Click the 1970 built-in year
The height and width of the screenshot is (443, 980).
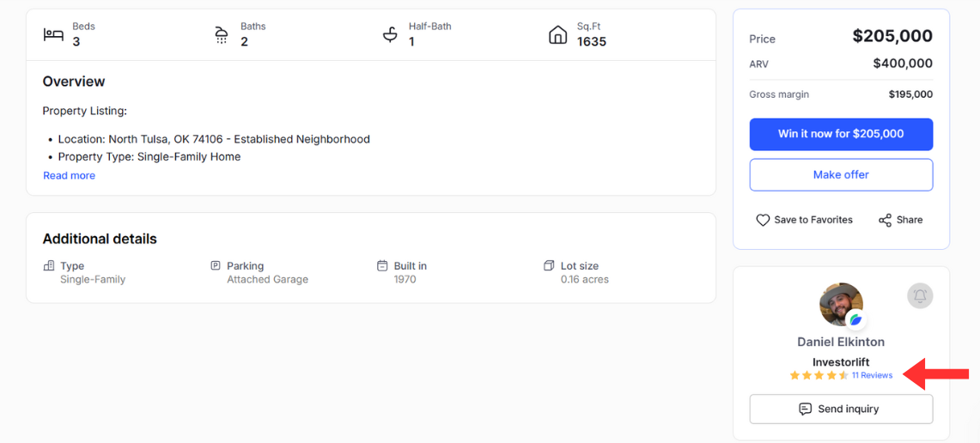click(405, 279)
